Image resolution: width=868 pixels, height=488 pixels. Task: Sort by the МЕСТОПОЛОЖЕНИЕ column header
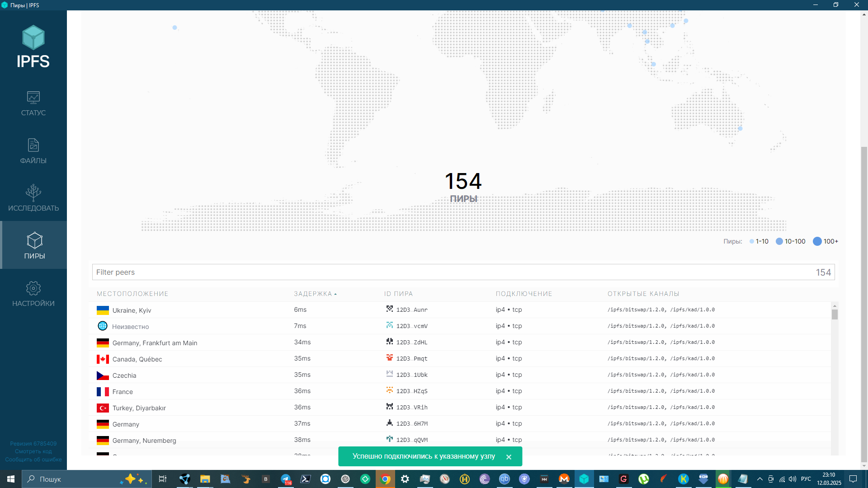(132, 294)
